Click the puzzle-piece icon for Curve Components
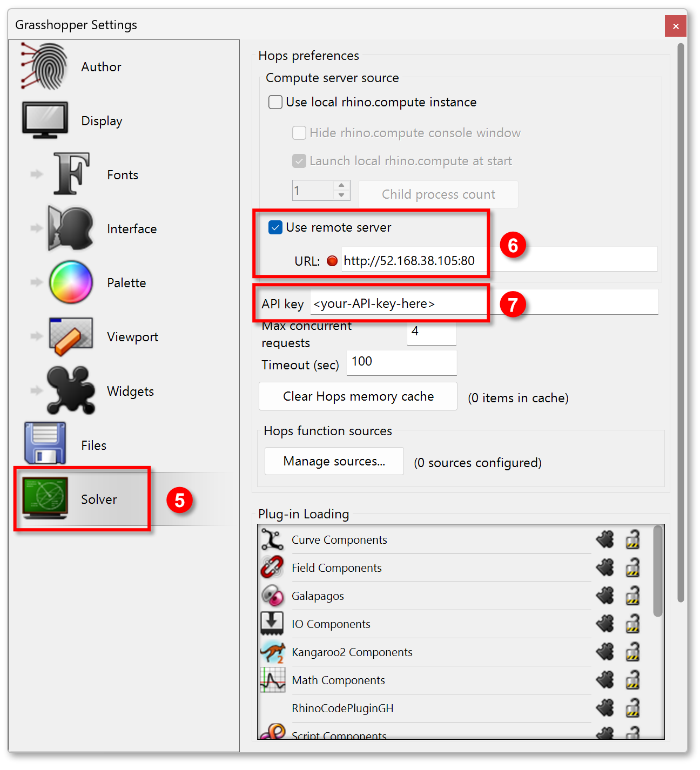The width and height of the screenshot is (700, 770). tap(605, 539)
